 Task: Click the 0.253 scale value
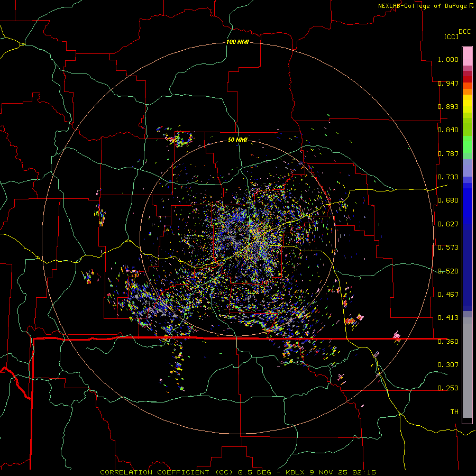(448, 388)
